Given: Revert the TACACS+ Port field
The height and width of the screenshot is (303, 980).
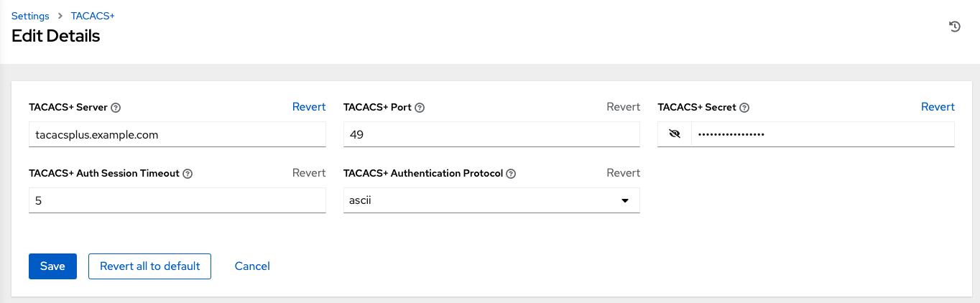Looking at the screenshot, I should 623,107.
